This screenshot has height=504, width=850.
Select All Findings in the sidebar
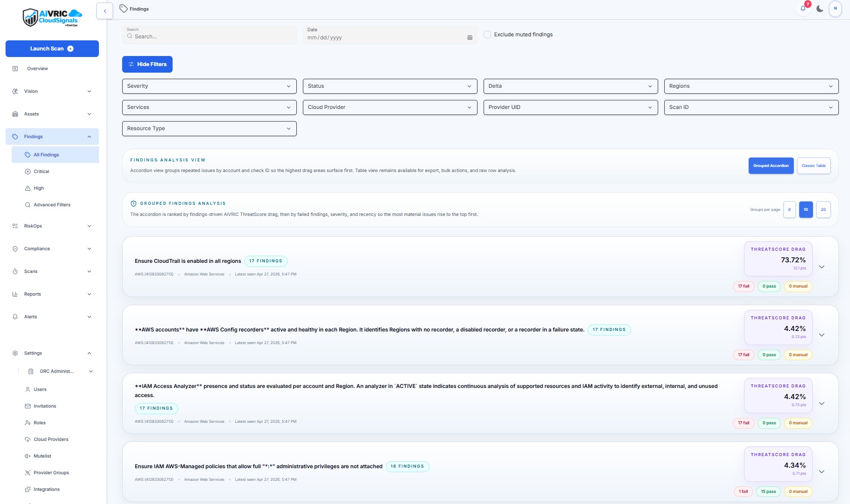(45, 154)
